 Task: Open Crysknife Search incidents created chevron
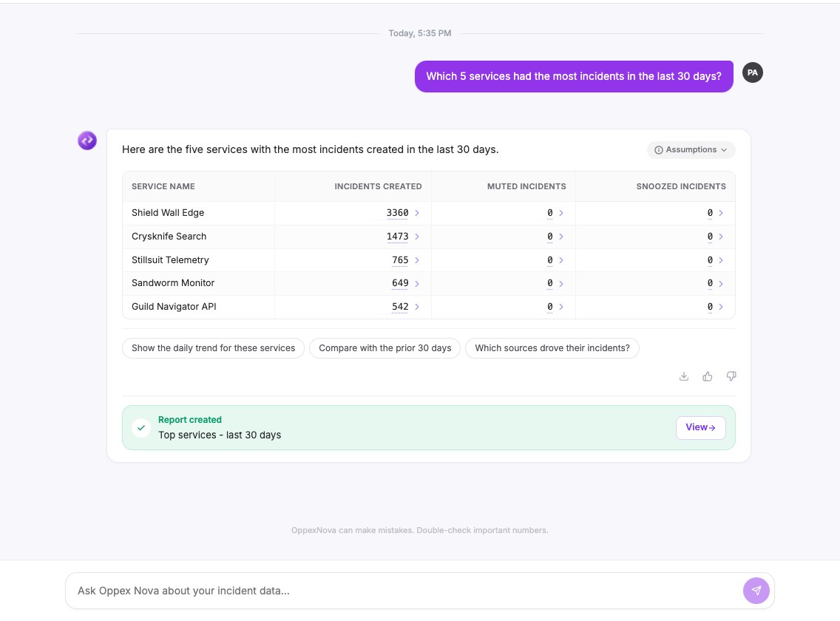point(417,237)
